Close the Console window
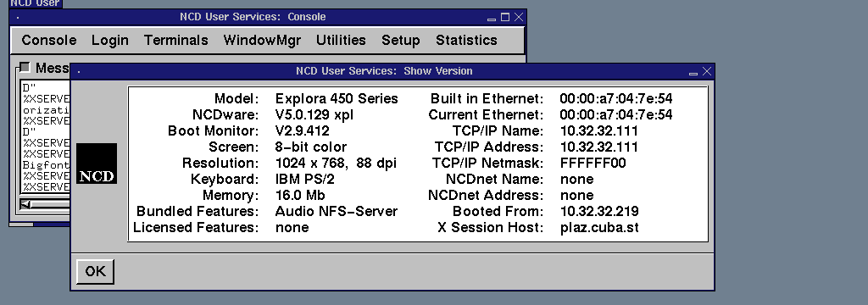 (519, 17)
